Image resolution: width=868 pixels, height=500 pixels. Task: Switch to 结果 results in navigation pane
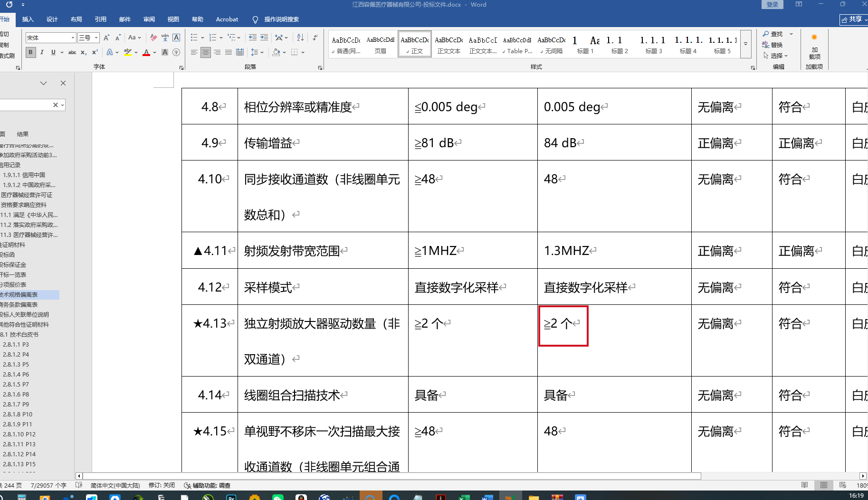[23, 134]
